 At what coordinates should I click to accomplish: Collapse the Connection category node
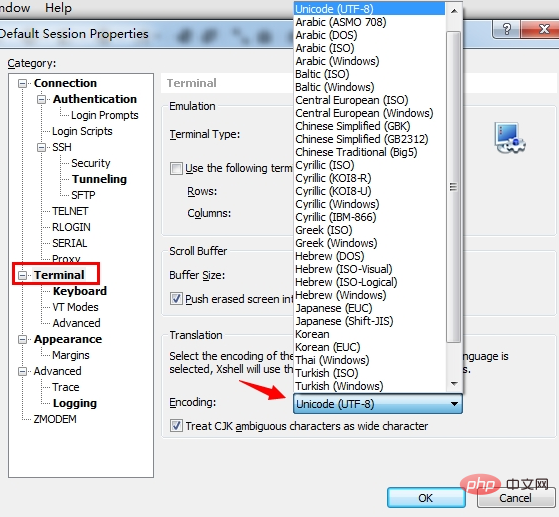click(x=22, y=83)
